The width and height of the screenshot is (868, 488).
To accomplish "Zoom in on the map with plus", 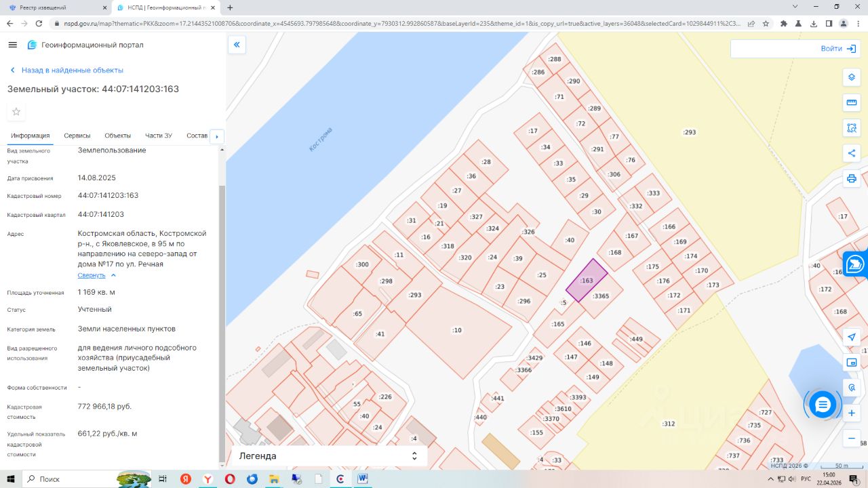I will pos(852,413).
